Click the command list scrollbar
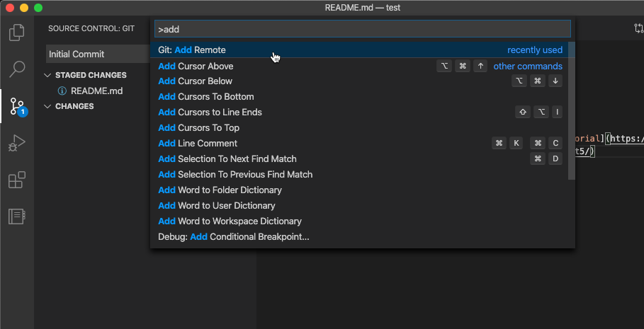This screenshot has height=329, width=644. (571, 111)
